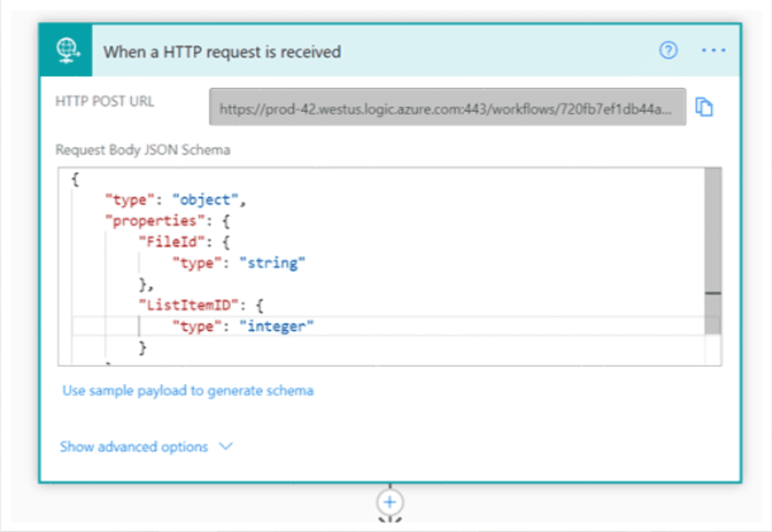The height and width of the screenshot is (532, 772).
Task: Copy the HTTP POST URL with the copy icon
Action: point(704,107)
